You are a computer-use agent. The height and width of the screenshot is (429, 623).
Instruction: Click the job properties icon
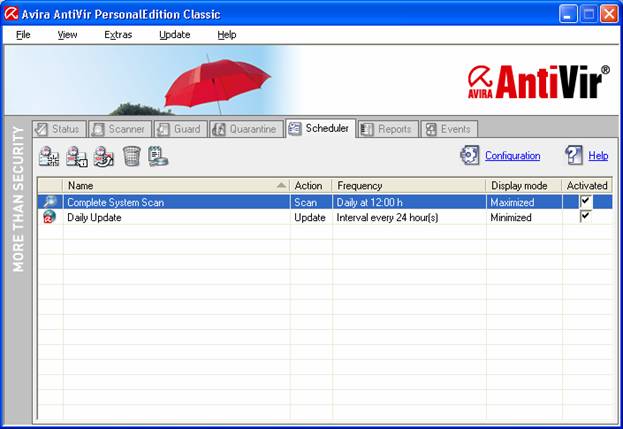77,156
